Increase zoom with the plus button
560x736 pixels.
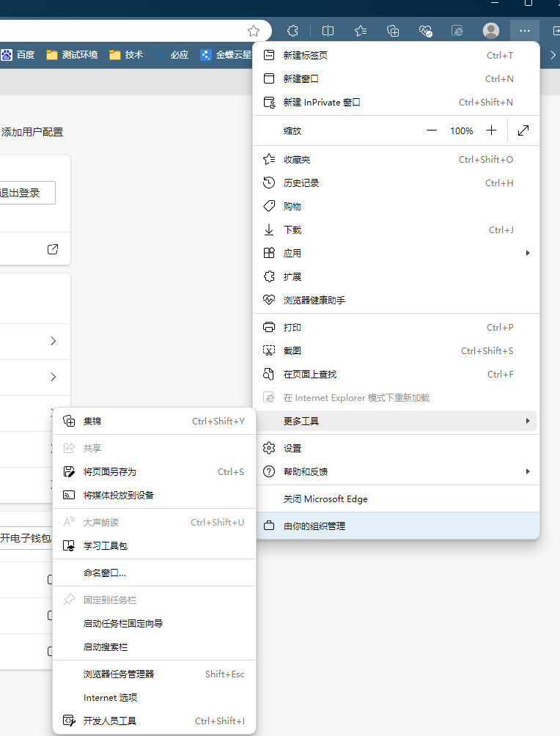491,130
